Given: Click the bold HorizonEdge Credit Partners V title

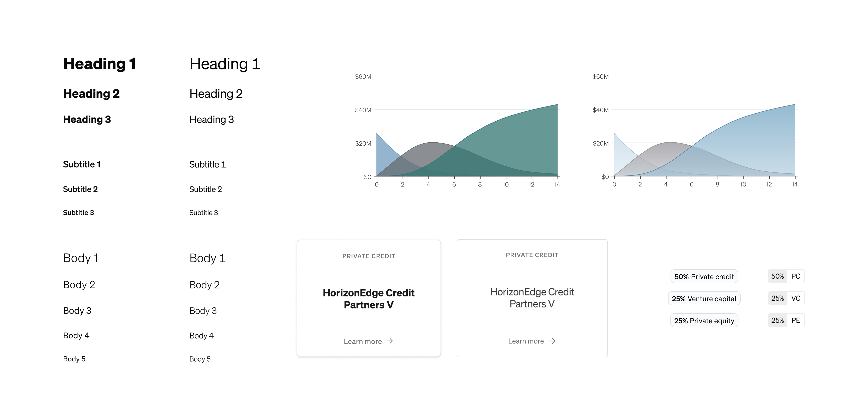Looking at the screenshot, I should (x=369, y=299).
